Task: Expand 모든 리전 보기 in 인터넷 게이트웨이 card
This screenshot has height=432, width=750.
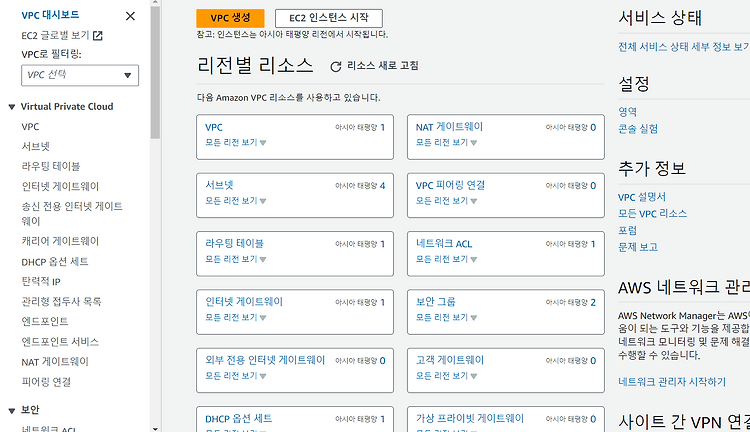Action: [235, 318]
